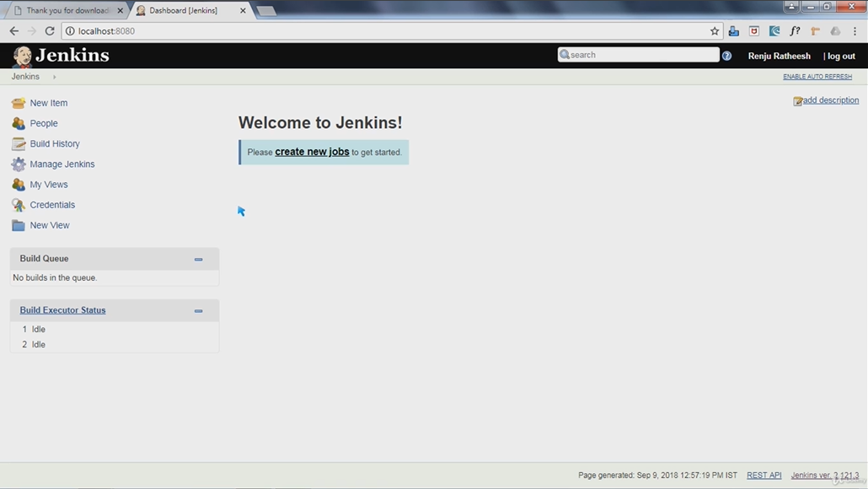The image size is (868, 489).
Task: Click the first blue extension icon after the star
Action: 733,31
